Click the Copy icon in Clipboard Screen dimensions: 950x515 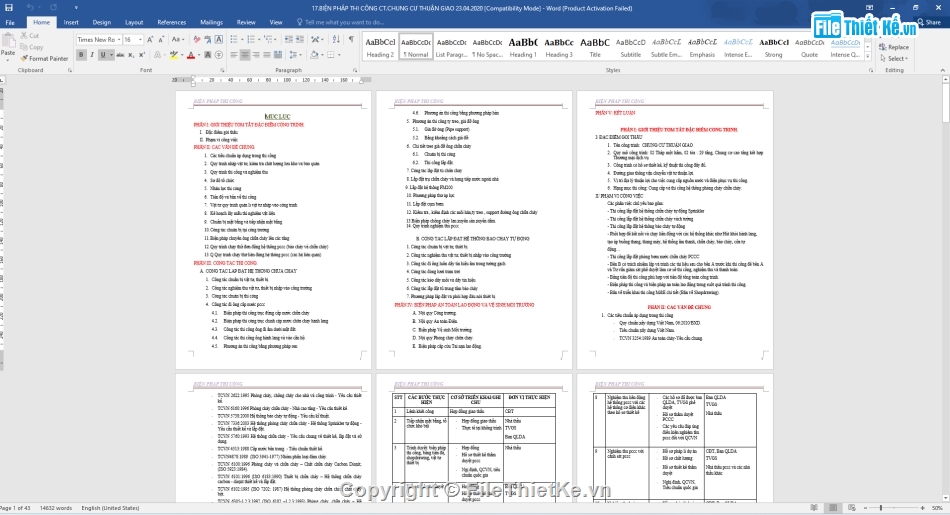[24, 47]
